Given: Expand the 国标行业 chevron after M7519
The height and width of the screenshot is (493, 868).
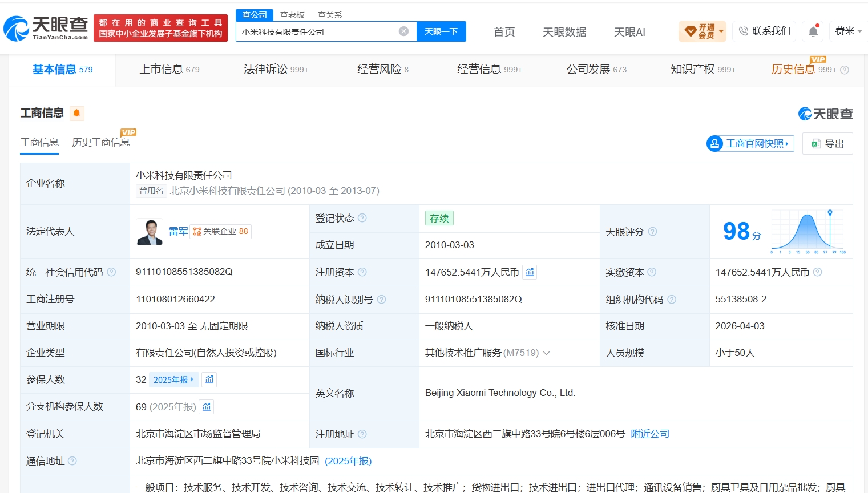Looking at the screenshot, I should (x=546, y=353).
